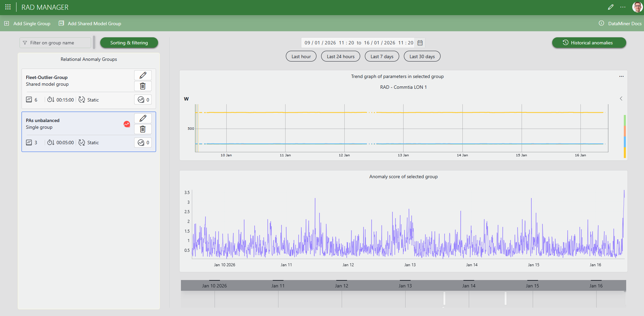644x316 pixels.
Task: Open trend graph three-dots options menu
Action: (621, 76)
